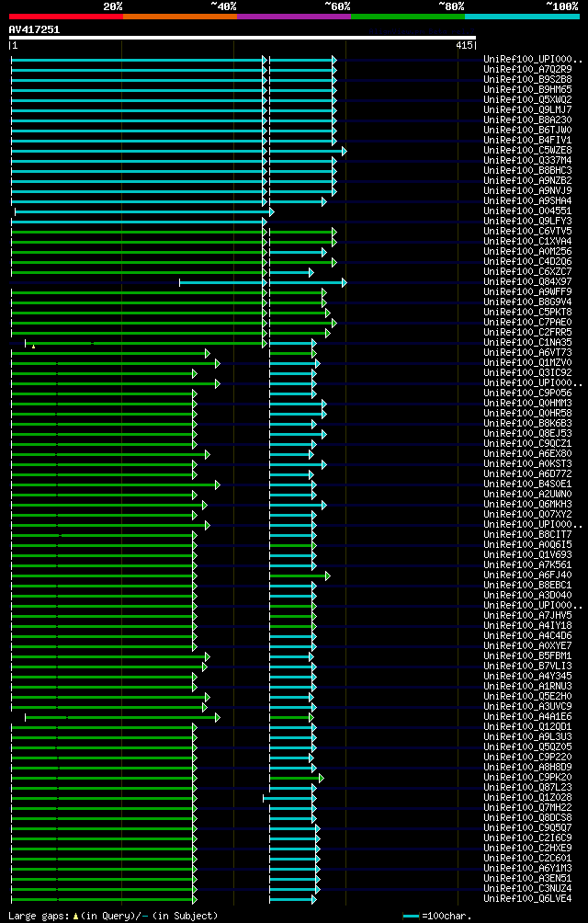Select the UniRef100_Q337M4 label

pyautogui.click(x=527, y=160)
